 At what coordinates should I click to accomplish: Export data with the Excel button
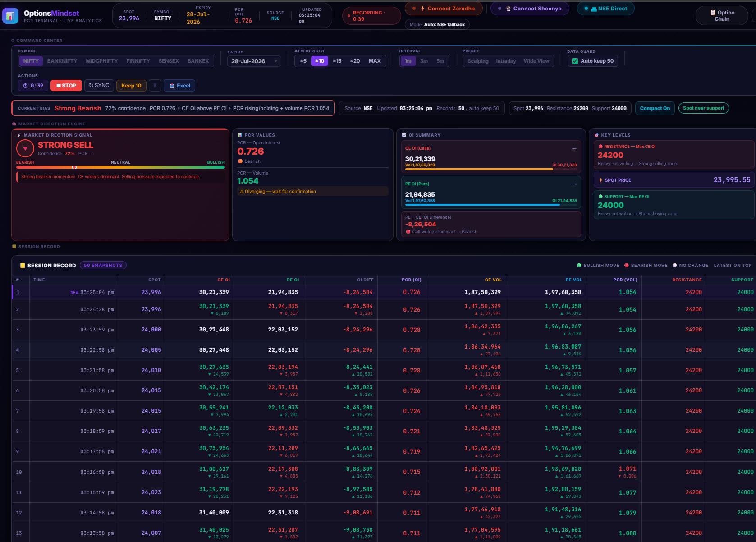(x=180, y=86)
